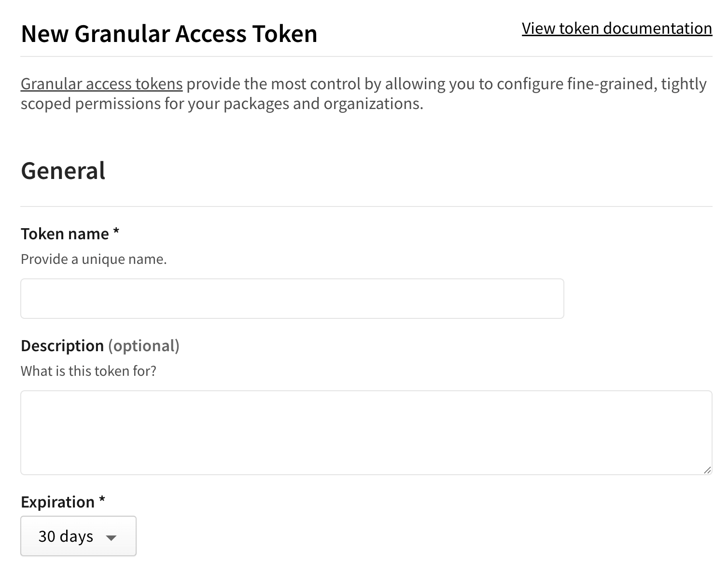Click the divider line below General heading

tap(366, 206)
